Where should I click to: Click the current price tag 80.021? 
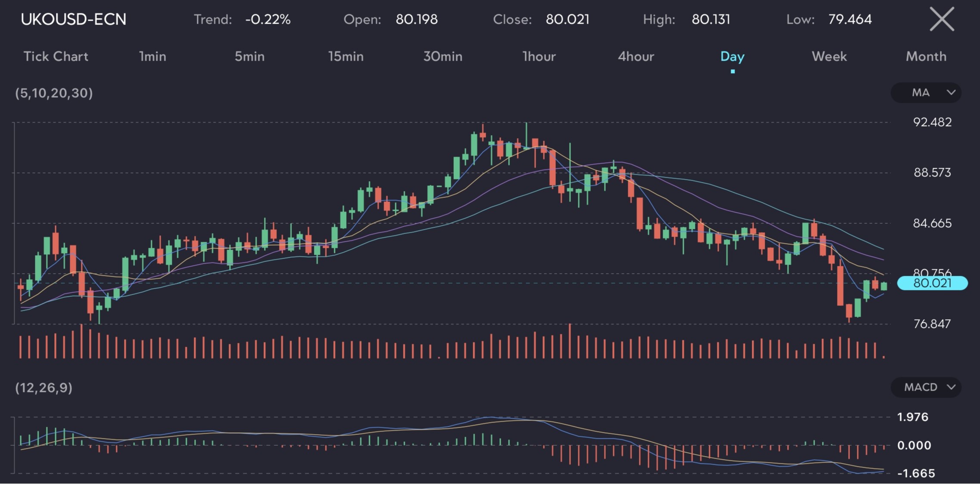click(x=932, y=283)
